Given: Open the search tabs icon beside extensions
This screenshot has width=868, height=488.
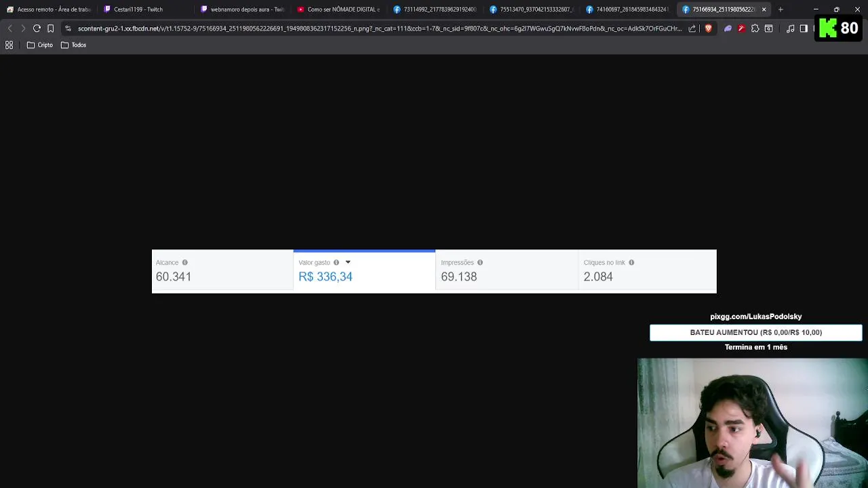Looking at the screenshot, I should [768, 28].
